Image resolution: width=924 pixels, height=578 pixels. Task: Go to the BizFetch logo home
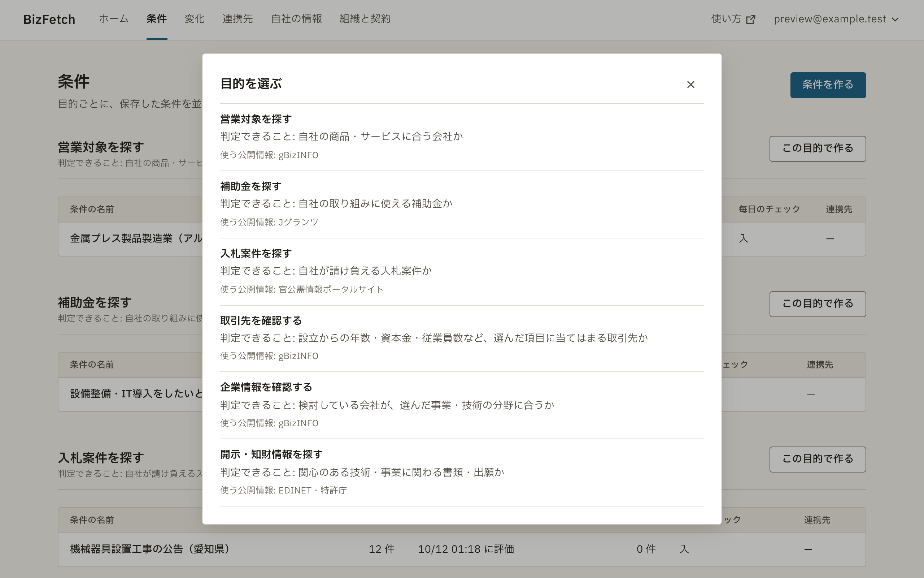[x=49, y=19]
